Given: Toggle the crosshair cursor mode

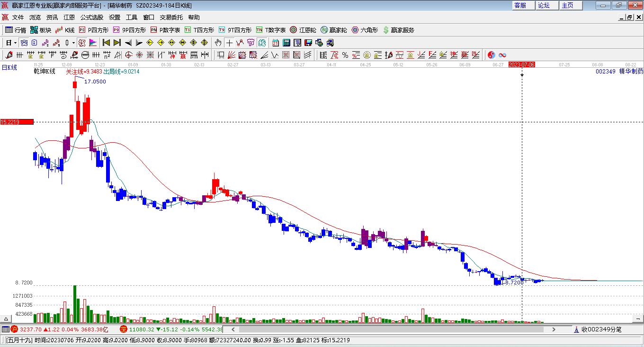Looking at the screenshot, I should pos(229,43).
